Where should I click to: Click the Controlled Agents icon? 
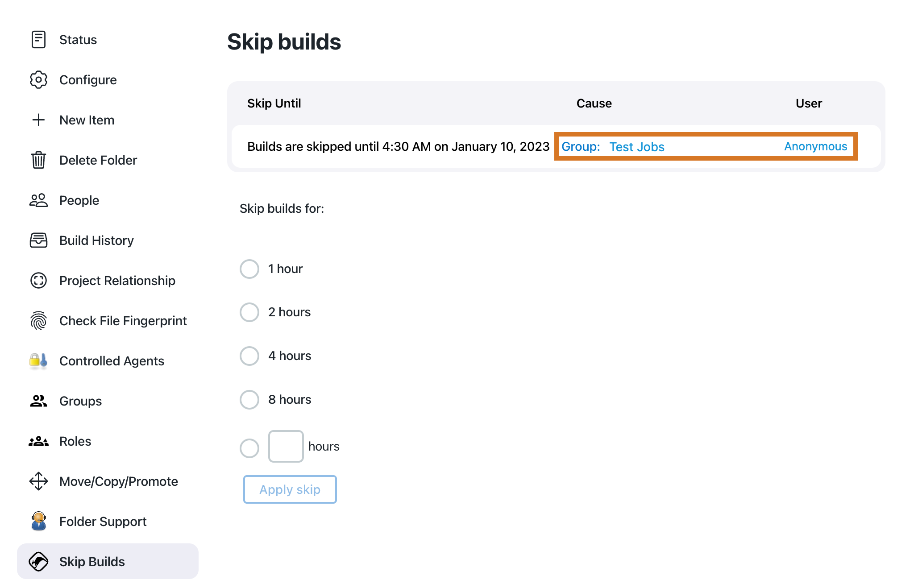(39, 360)
